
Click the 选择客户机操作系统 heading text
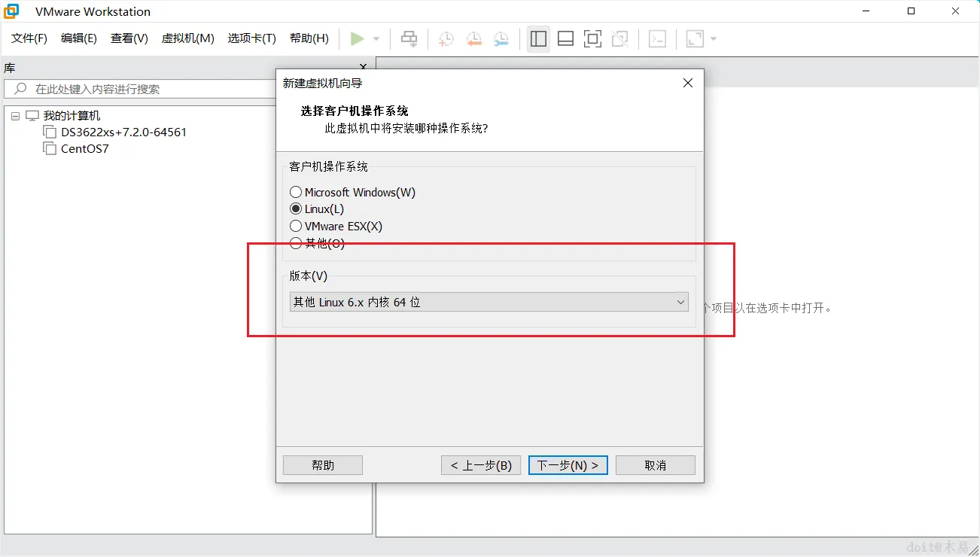[x=355, y=111]
